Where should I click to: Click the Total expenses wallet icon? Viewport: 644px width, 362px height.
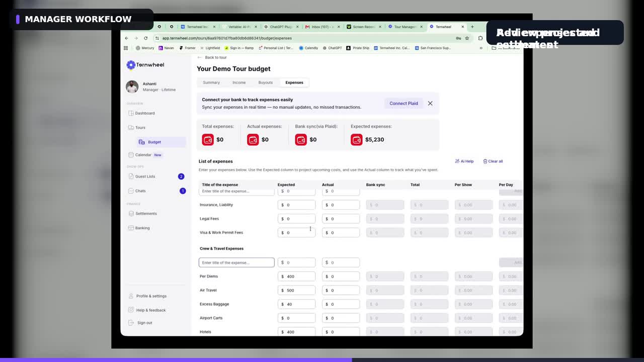[x=208, y=140]
